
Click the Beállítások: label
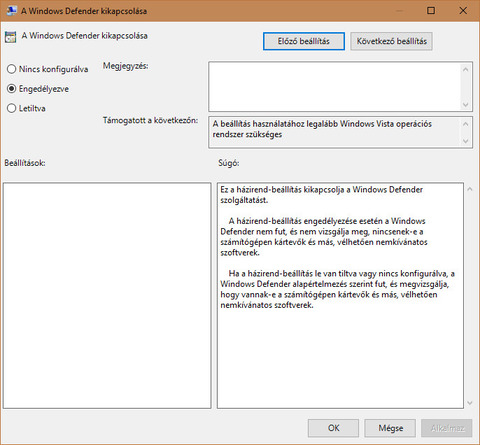(25, 163)
